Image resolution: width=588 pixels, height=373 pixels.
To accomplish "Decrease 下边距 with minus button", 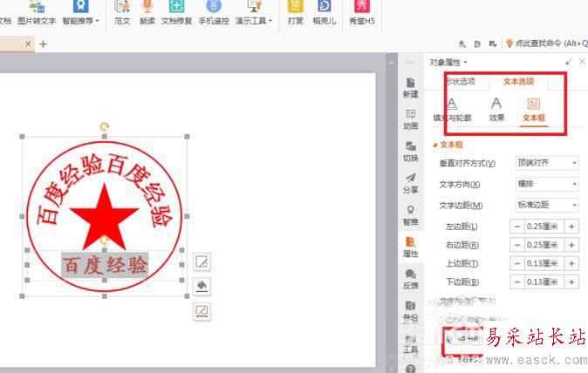I will [517, 281].
